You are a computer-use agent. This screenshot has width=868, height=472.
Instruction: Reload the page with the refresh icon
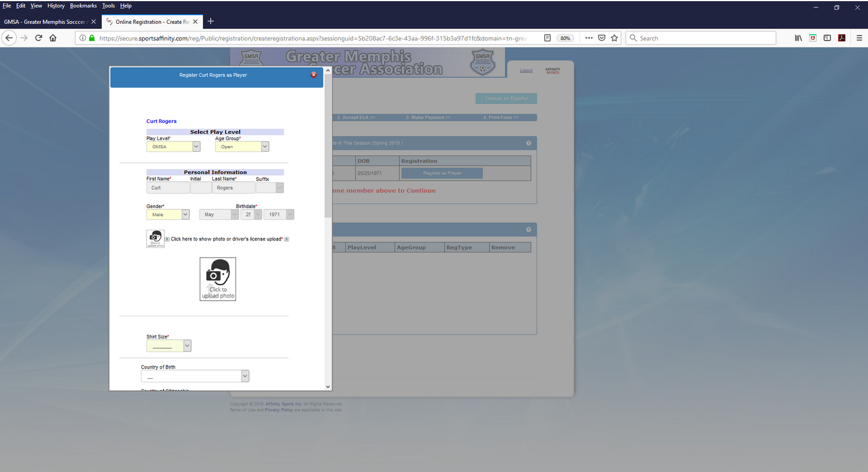click(x=38, y=38)
